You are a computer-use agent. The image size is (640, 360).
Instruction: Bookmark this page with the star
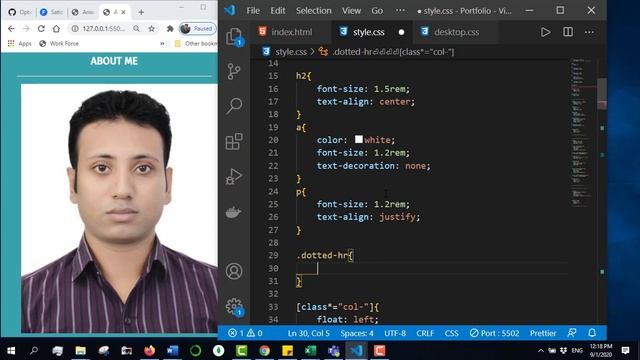pos(151,29)
